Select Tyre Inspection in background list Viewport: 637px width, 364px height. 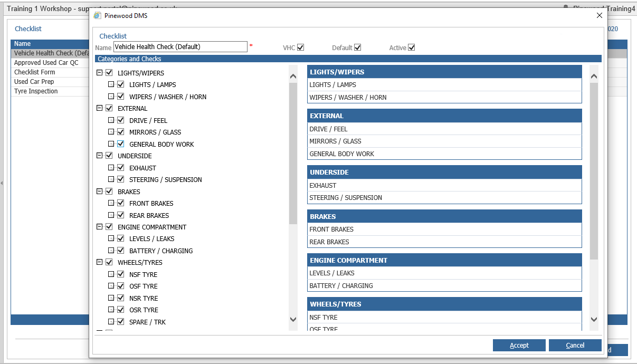pos(36,91)
